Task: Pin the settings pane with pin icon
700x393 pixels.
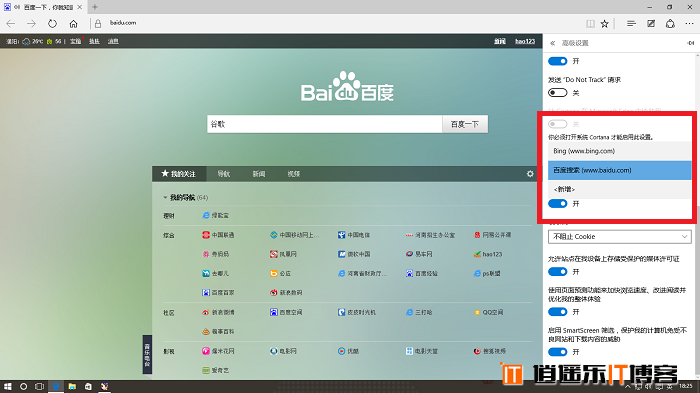Action: coord(691,43)
